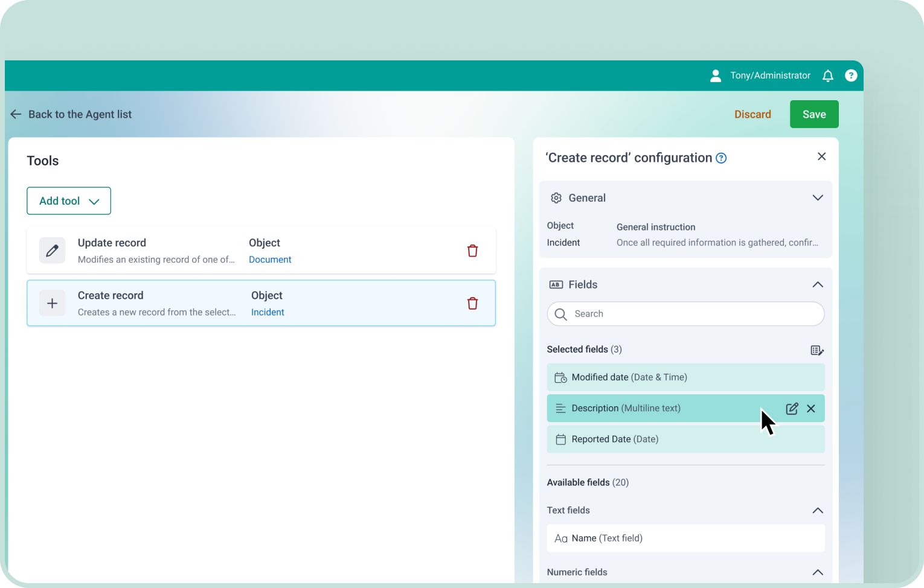The height and width of the screenshot is (588, 924).
Task: Collapse the Text fields group
Action: pos(818,510)
